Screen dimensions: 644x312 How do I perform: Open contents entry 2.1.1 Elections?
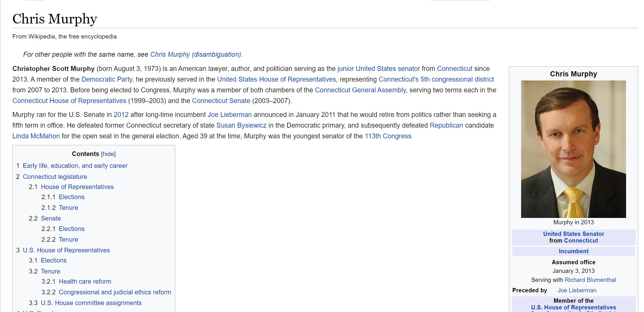(x=72, y=197)
